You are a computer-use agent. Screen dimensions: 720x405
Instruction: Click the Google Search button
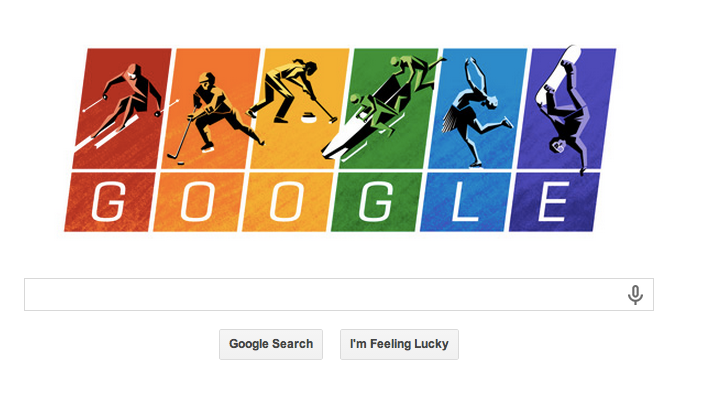point(271,344)
